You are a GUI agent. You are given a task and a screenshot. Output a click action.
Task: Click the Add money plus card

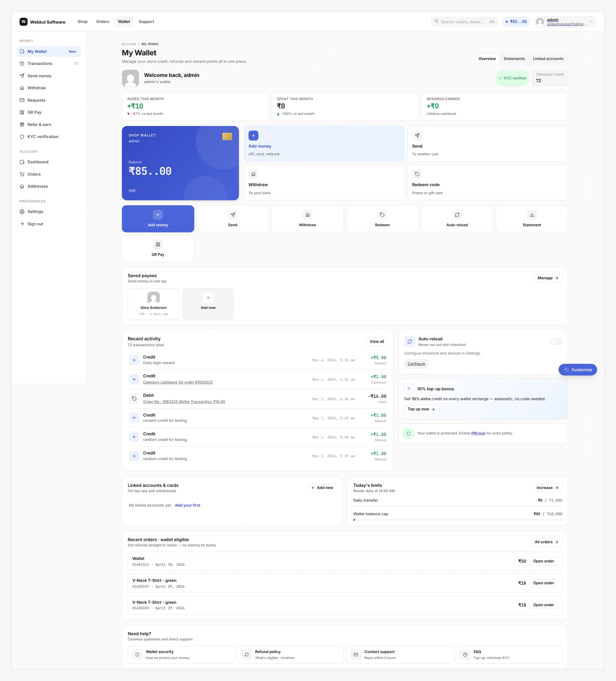(x=324, y=144)
